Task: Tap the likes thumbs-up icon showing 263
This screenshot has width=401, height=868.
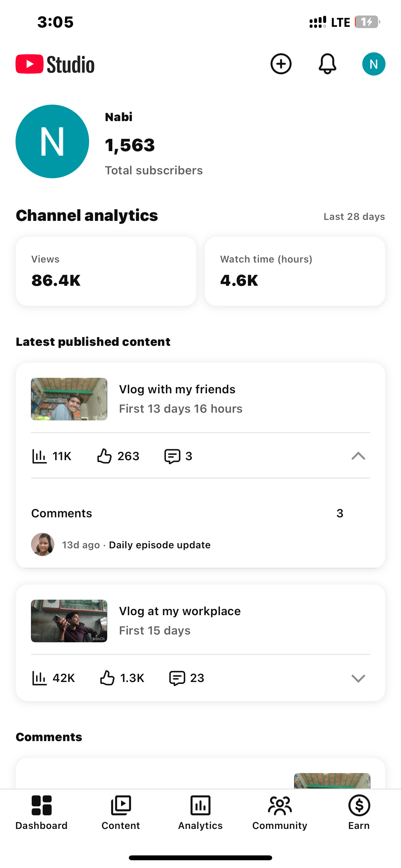Action: pos(104,456)
